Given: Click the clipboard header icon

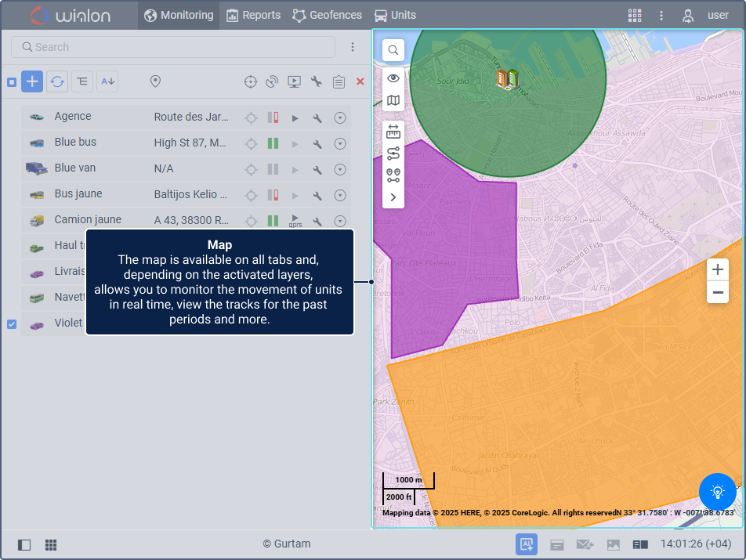Looking at the screenshot, I should [339, 81].
